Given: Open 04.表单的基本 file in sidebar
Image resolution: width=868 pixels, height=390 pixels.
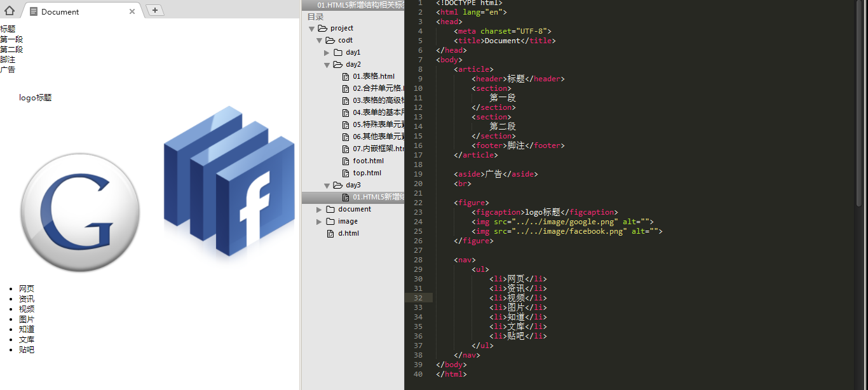Looking at the screenshot, I should (x=379, y=112).
